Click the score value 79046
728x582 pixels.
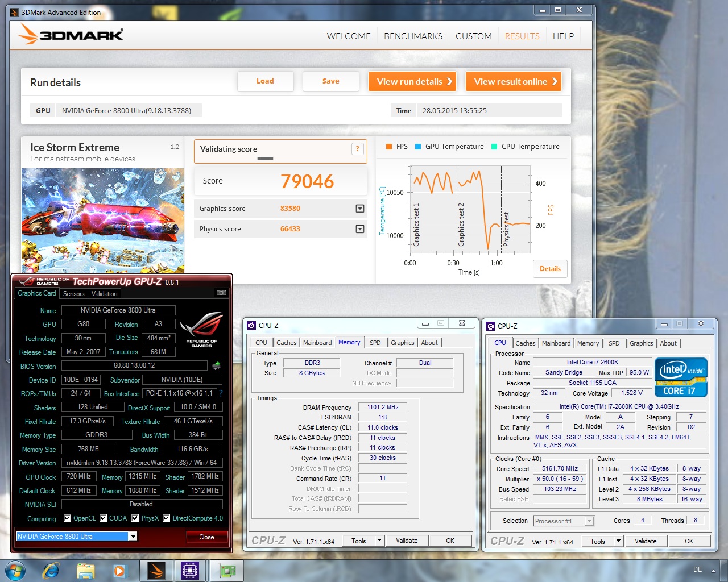tap(307, 181)
